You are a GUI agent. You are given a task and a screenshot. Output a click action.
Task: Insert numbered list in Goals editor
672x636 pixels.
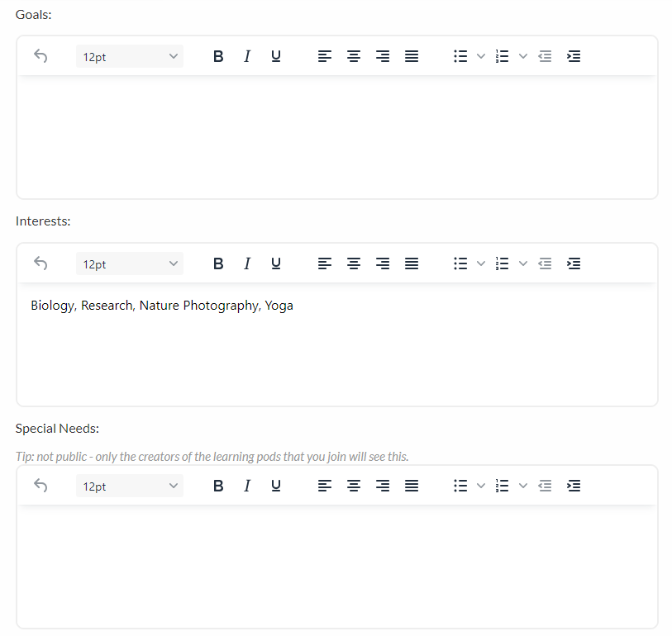pos(503,56)
